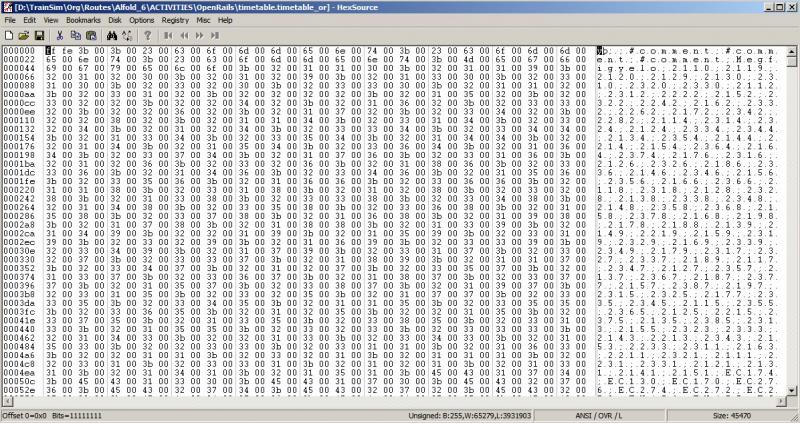Select offset label 000198

tap(19, 155)
